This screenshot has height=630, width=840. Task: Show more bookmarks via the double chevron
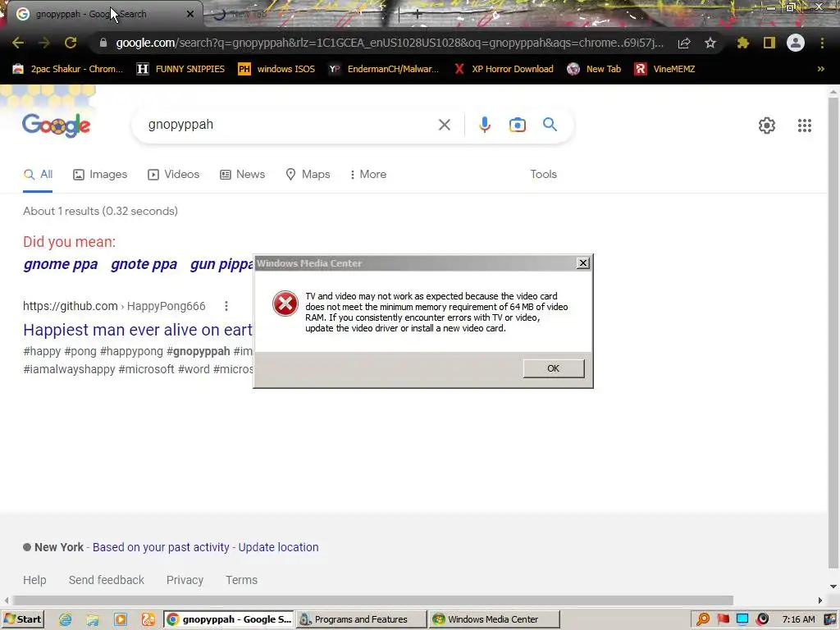click(x=820, y=69)
